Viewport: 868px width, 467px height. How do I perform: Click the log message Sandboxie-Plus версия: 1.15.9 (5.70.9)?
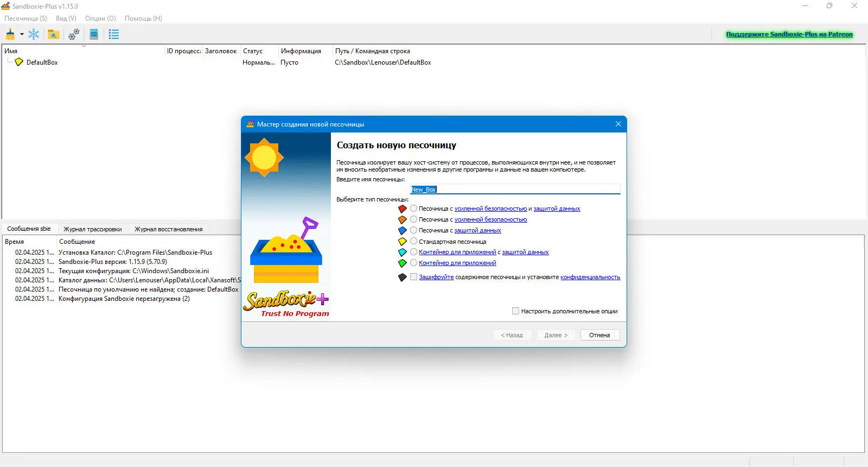(113, 262)
